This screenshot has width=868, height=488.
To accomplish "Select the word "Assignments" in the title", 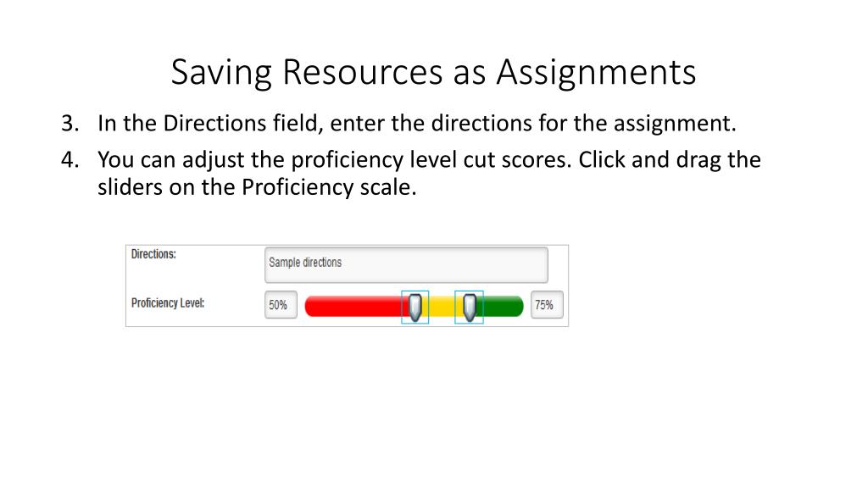I will coord(596,72).
